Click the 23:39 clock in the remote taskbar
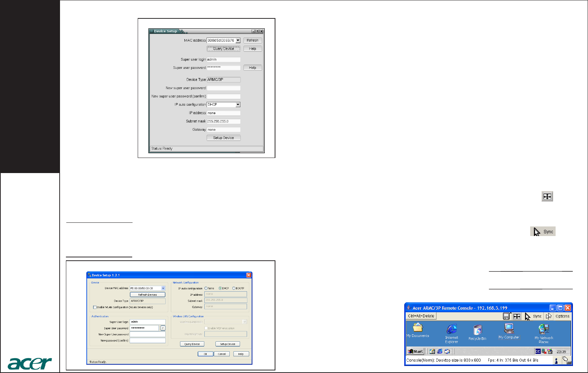Image resolution: width=588 pixels, height=373 pixels. pos(561,352)
